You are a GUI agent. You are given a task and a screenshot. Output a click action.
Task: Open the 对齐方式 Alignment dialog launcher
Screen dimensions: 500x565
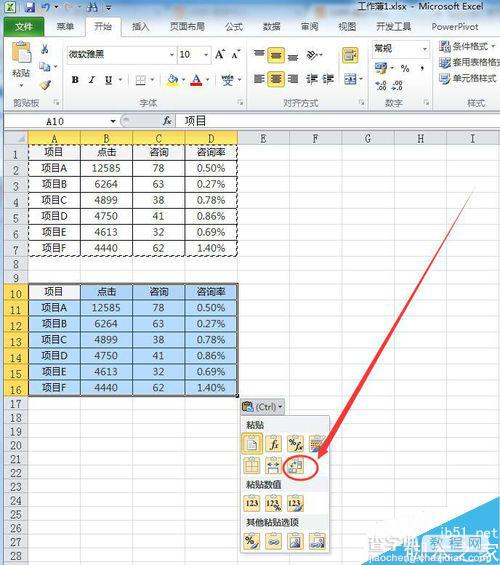361,103
